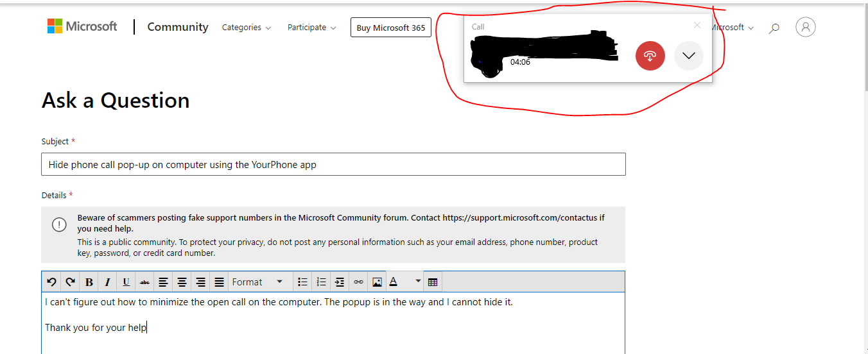Insert a bulleted list
Screen dimensions: 868x354
pos(302,282)
